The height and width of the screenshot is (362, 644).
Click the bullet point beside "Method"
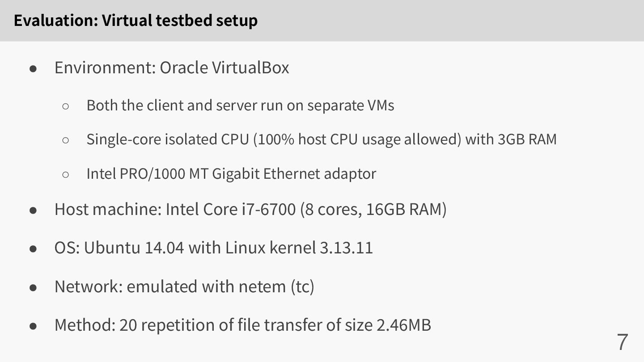click(33, 326)
